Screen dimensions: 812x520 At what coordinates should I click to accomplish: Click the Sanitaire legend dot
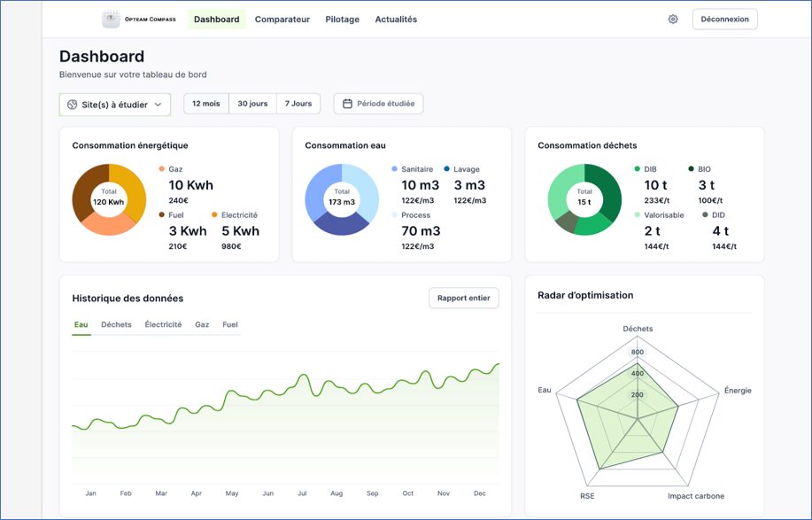[x=395, y=169]
